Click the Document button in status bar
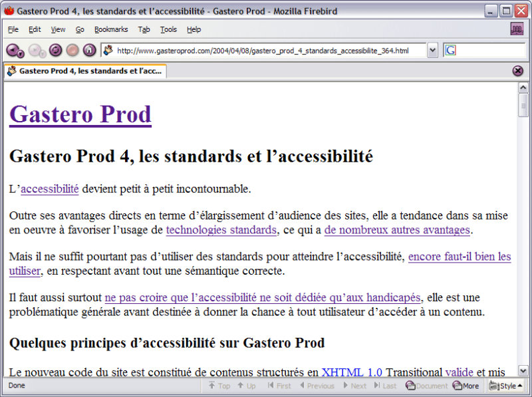532x397 pixels. point(426,386)
